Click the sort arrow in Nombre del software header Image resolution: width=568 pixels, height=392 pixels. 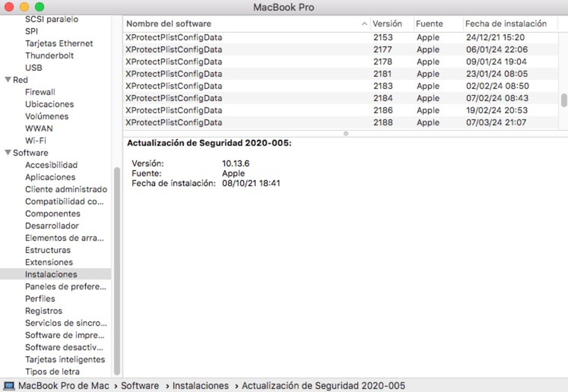(364, 24)
